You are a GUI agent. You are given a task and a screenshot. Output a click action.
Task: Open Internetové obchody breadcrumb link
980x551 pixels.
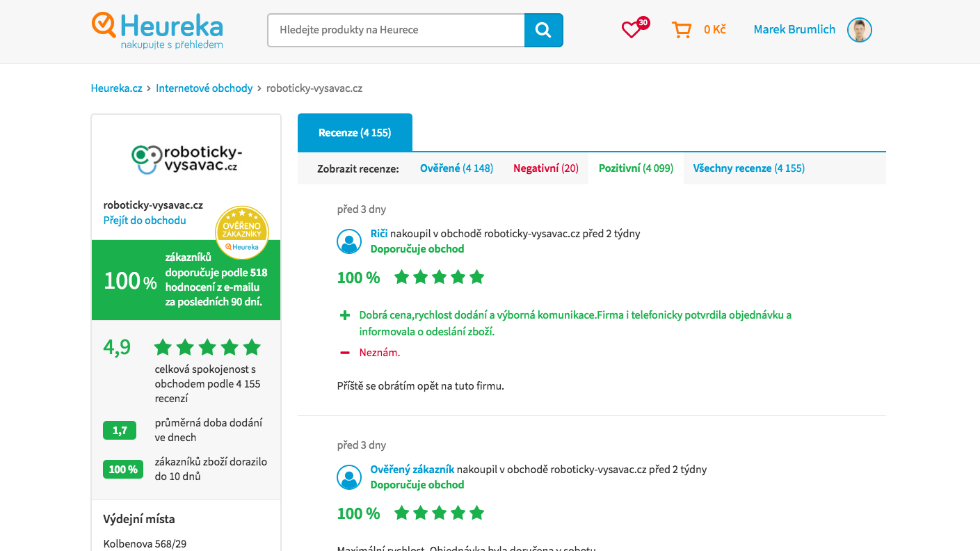click(x=204, y=88)
